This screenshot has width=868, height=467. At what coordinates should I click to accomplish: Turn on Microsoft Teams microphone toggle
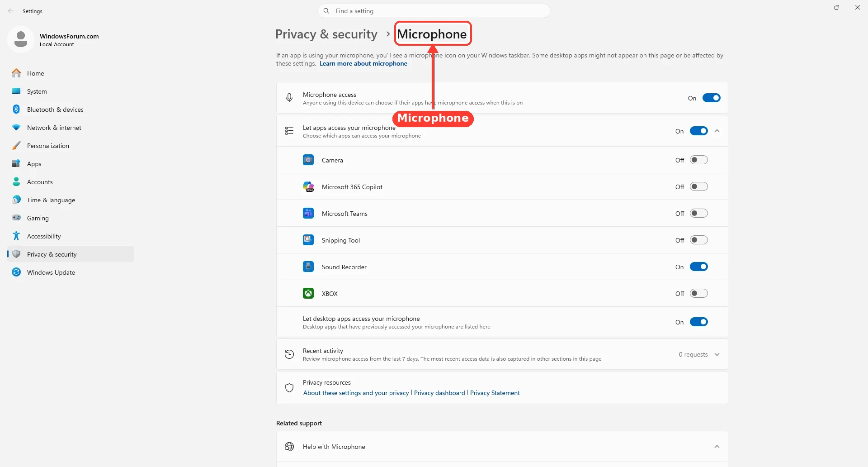coord(698,213)
